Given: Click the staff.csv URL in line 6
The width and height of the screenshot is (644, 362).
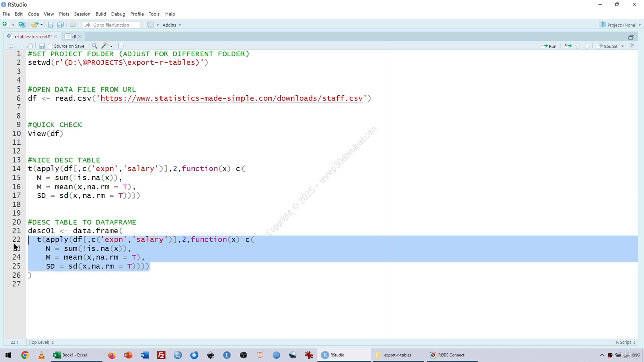Looking at the screenshot, I should pyautogui.click(x=231, y=98).
